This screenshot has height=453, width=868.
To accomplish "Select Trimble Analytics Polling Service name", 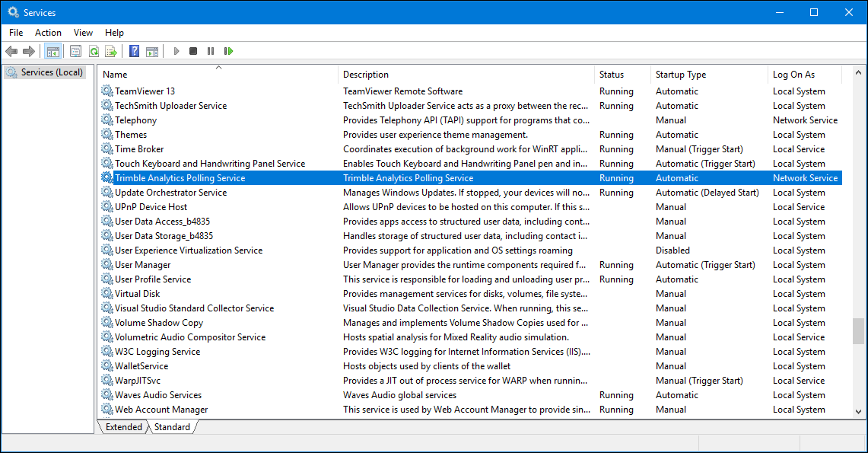I will click(180, 177).
